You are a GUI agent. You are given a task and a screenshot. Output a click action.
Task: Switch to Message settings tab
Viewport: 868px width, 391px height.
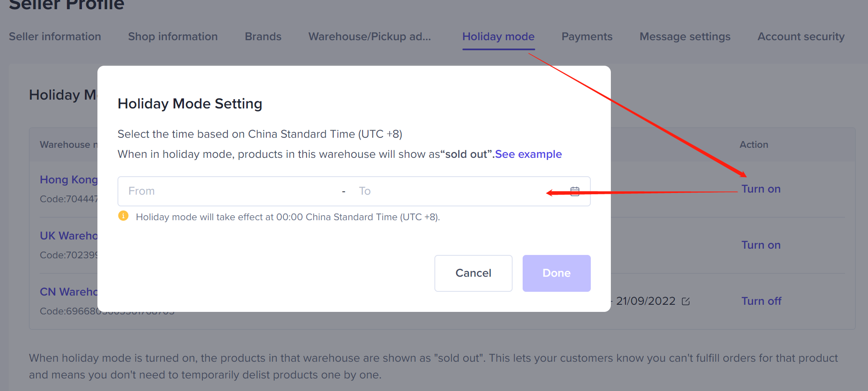click(685, 37)
